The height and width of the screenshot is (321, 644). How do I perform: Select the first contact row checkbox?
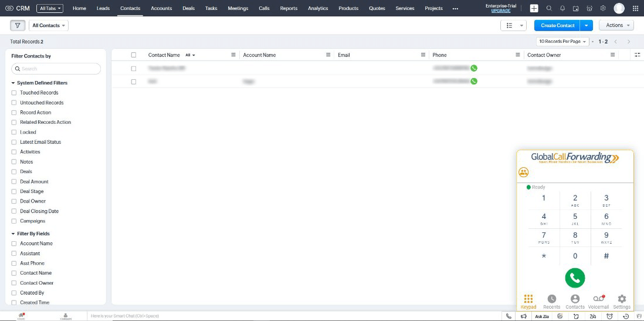[134, 69]
